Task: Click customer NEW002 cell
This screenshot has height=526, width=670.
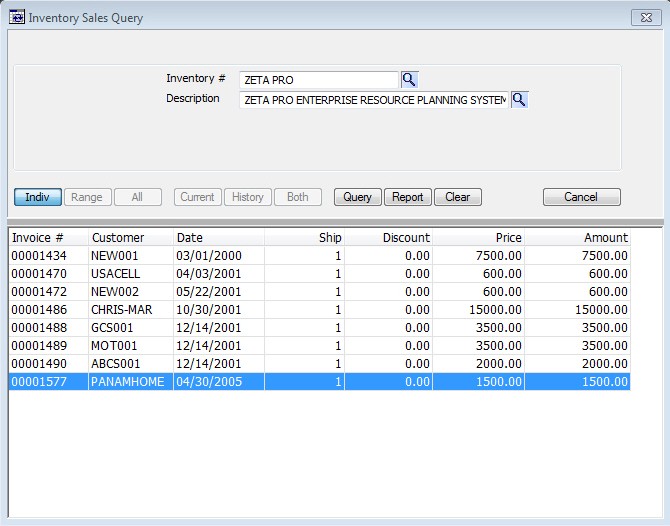Action: click(131, 291)
